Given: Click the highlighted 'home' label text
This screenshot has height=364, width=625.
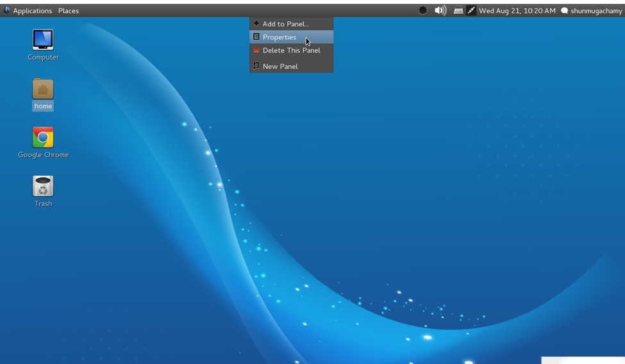Looking at the screenshot, I should pyautogui.click(x=43, y=106).
